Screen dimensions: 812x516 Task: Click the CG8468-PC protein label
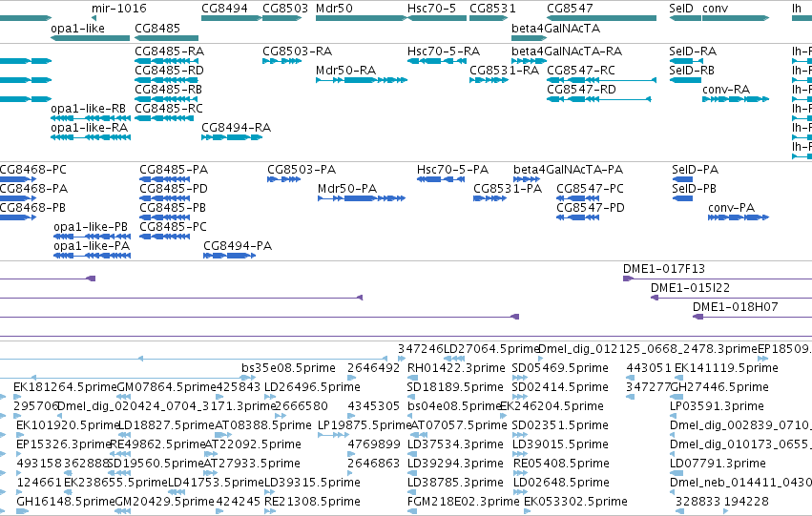[33, 170]
